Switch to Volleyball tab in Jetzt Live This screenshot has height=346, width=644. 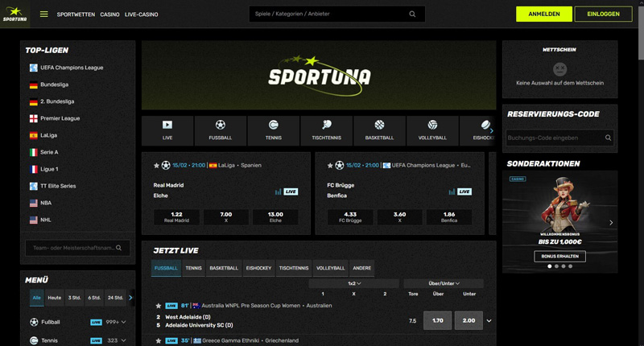(x=331, y=268)
